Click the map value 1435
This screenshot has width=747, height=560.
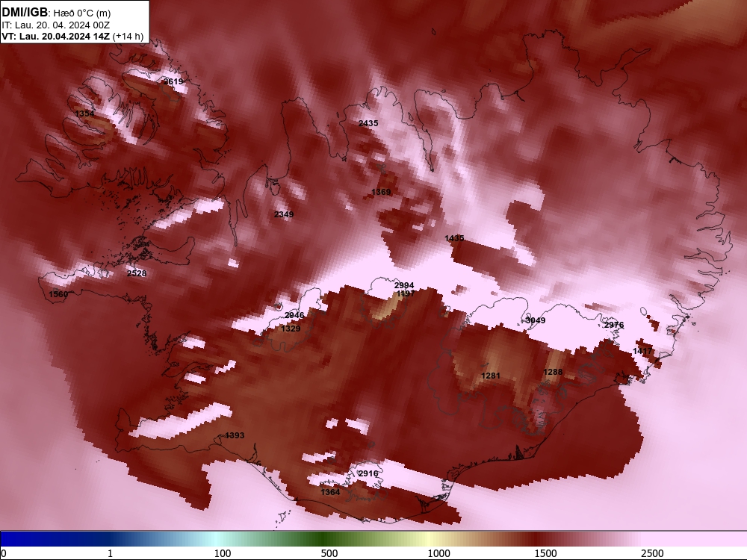point(454,238)
